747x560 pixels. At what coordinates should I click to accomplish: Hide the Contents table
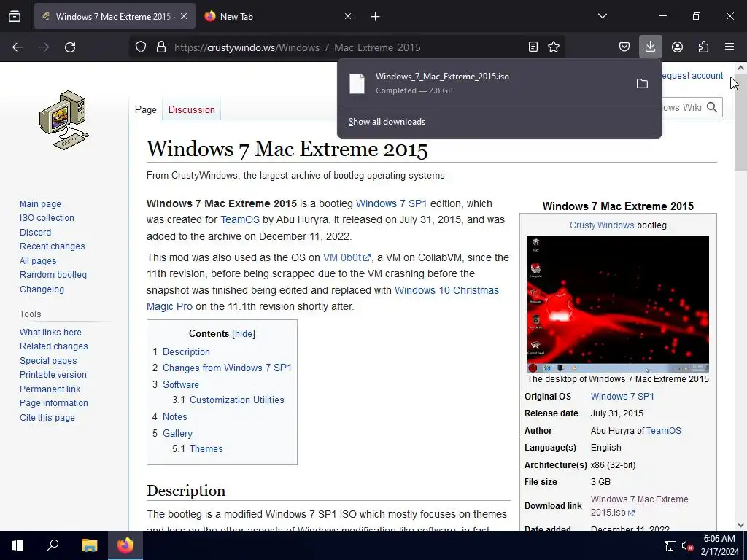[244, 333]
